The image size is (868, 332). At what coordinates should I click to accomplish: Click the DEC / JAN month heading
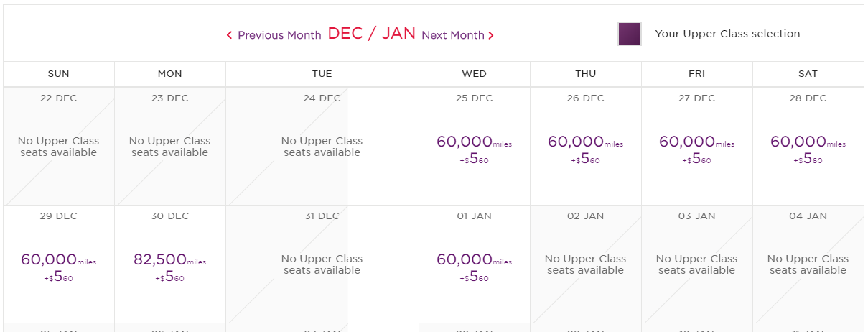tap(372, 33)
